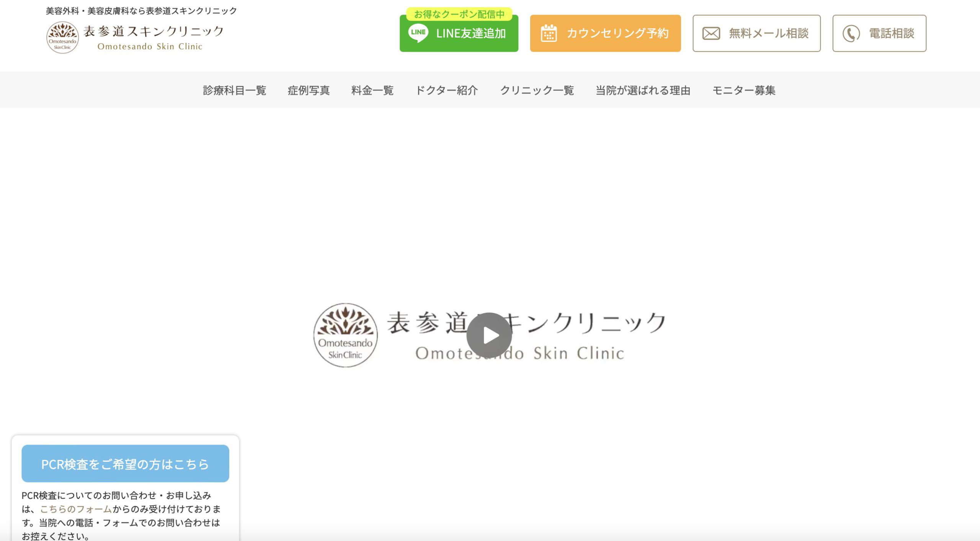The image size is (980, 541).
Task: Play the center video
Action: (x=489, y=335)
